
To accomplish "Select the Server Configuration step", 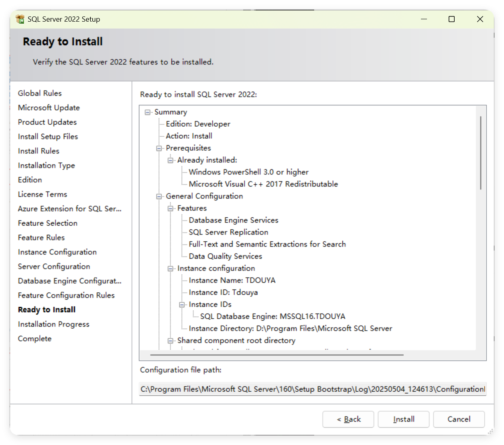I will 54,266.
